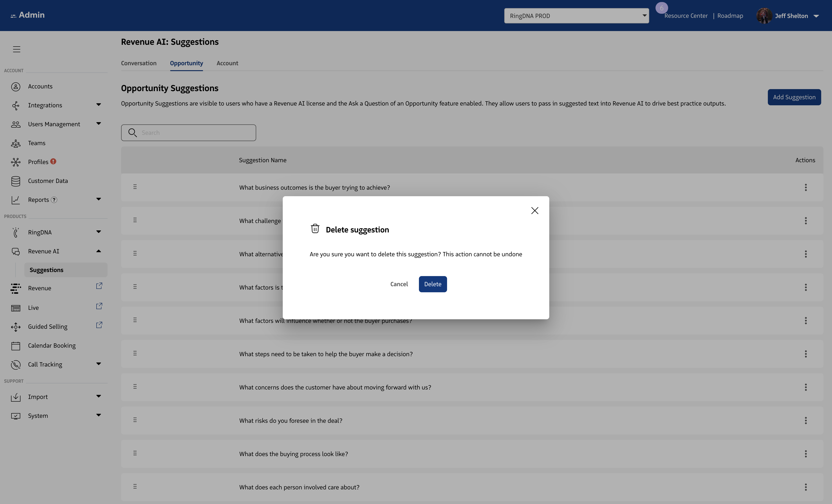This screenshot has width=832, height=504.
Task: Switch to the Account tab
Action: [x=227, y=63]
